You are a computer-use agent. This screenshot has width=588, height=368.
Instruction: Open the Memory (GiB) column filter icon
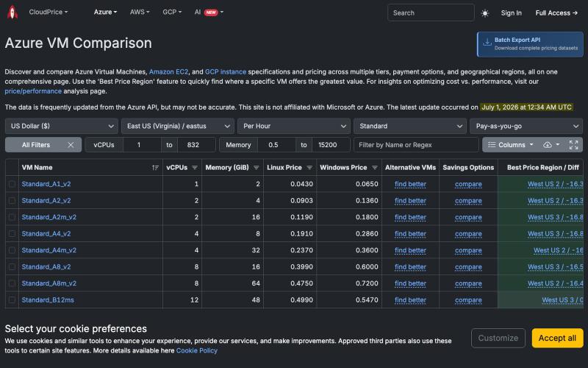tap(256, 168)
